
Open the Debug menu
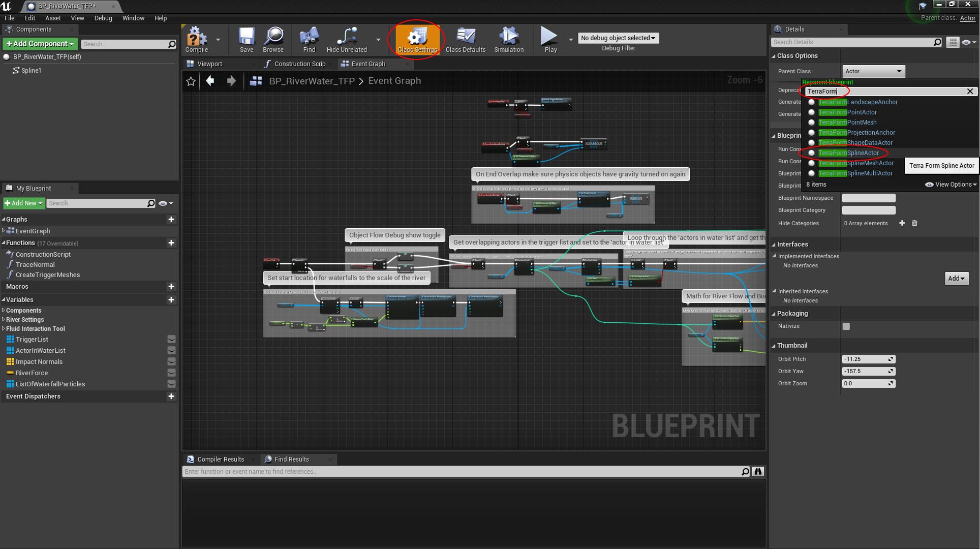click(103, 18)
